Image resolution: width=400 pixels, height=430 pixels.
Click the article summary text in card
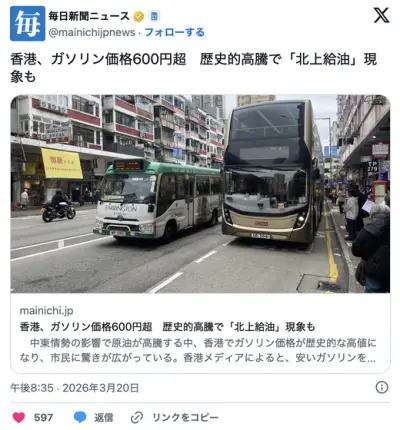coord(198,350)
